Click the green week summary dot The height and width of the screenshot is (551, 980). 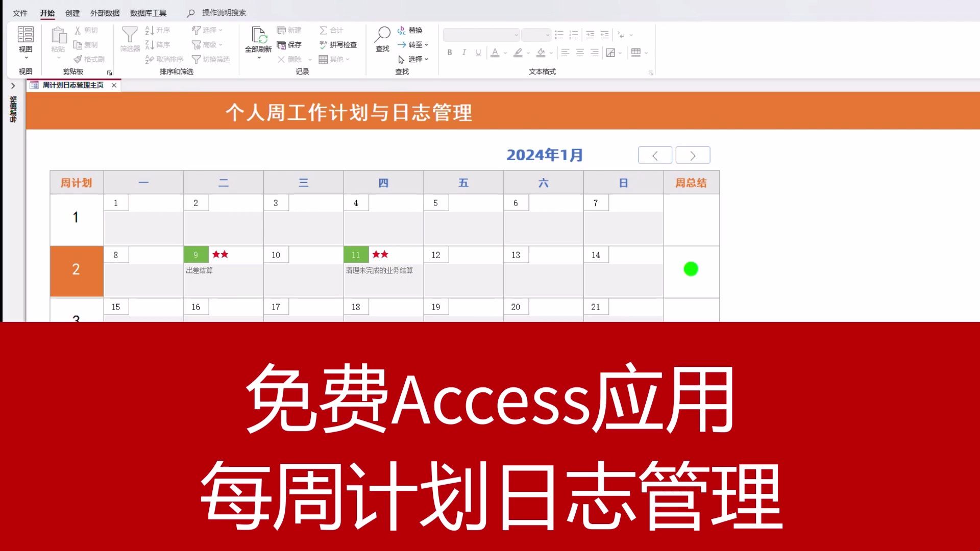pos(691,269)
